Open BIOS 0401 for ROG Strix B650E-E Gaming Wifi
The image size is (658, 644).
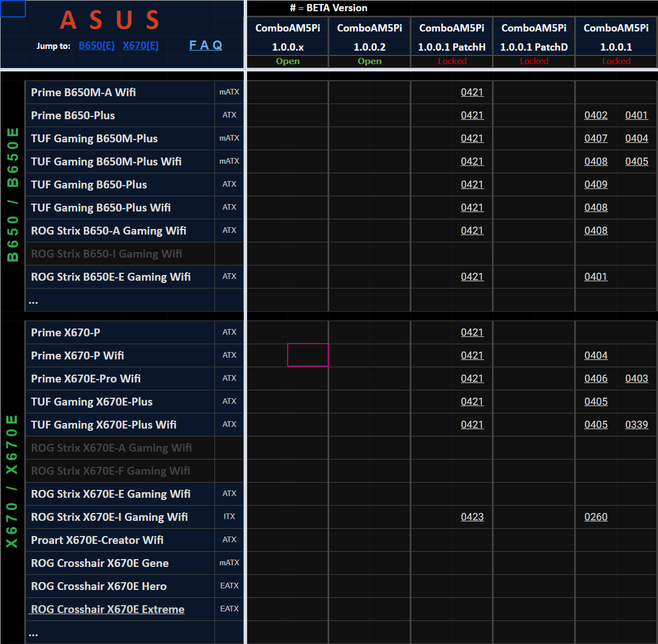(596, 277)
